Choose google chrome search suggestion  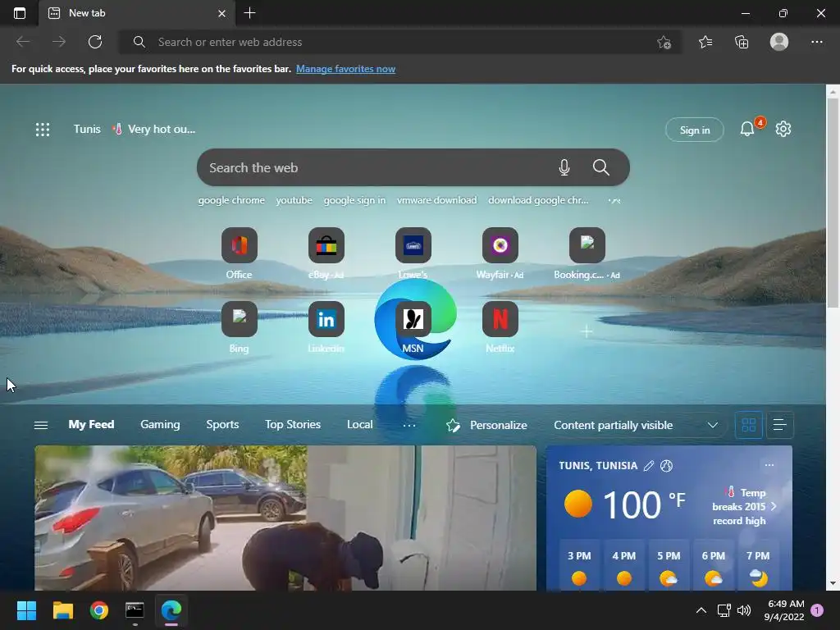tap(231, 200)
